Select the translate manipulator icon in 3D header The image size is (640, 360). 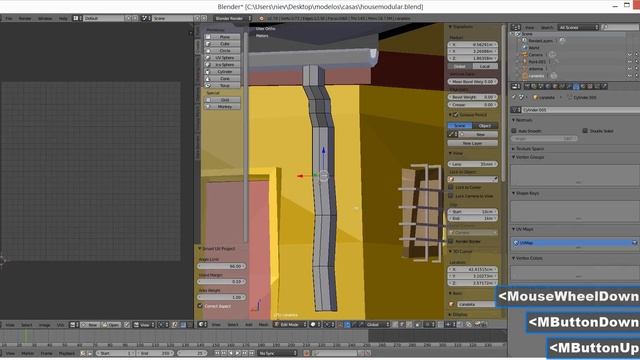(347, 324)
